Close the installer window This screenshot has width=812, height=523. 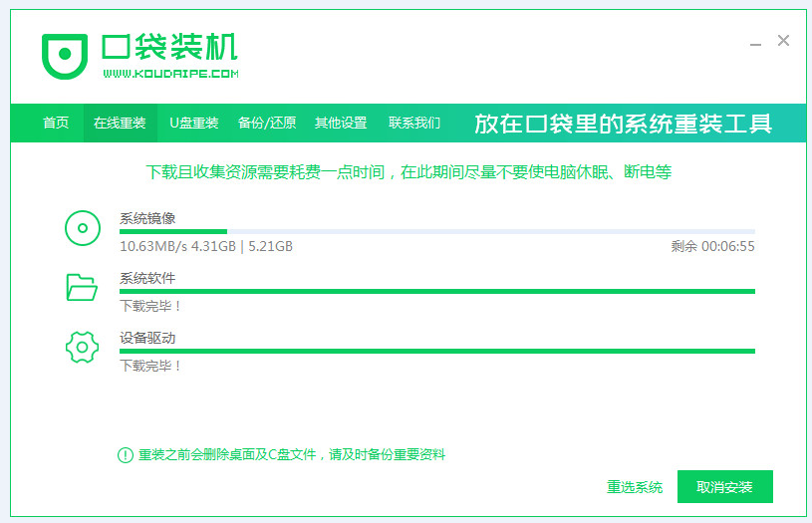pyautogui.click(x=784, y=41)
